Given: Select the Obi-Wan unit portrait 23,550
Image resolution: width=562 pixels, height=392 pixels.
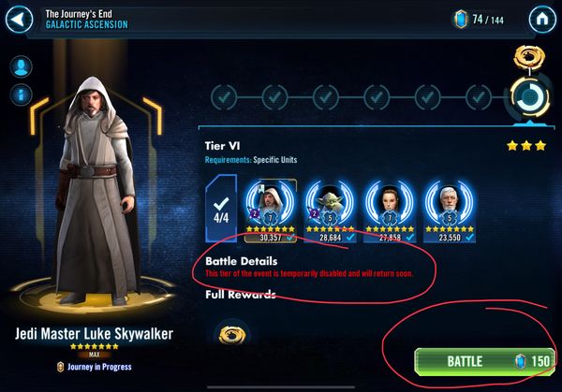Looking at the screenshot, I should point(450,211).
